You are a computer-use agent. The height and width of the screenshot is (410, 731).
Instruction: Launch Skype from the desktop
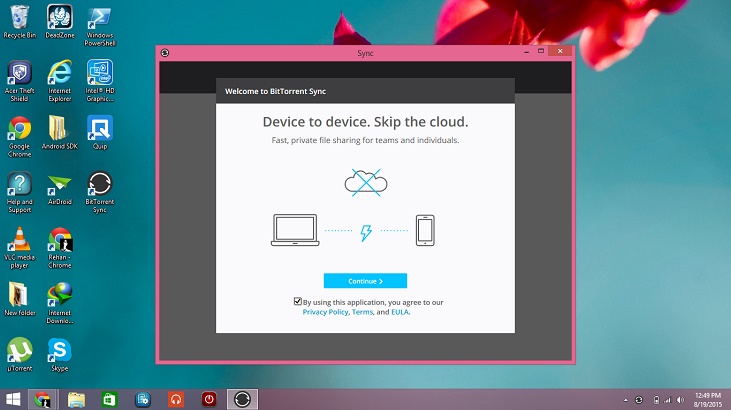[x=60, y=351]
